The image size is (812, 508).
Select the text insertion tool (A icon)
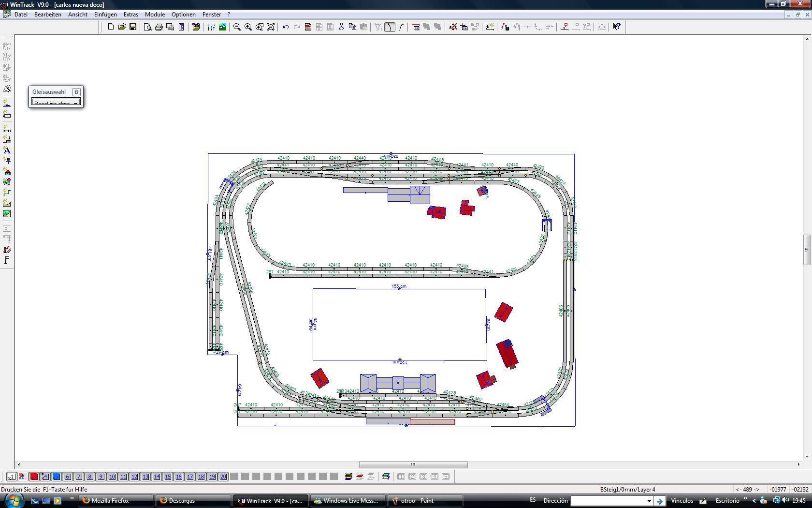click(x=7, y=150)
